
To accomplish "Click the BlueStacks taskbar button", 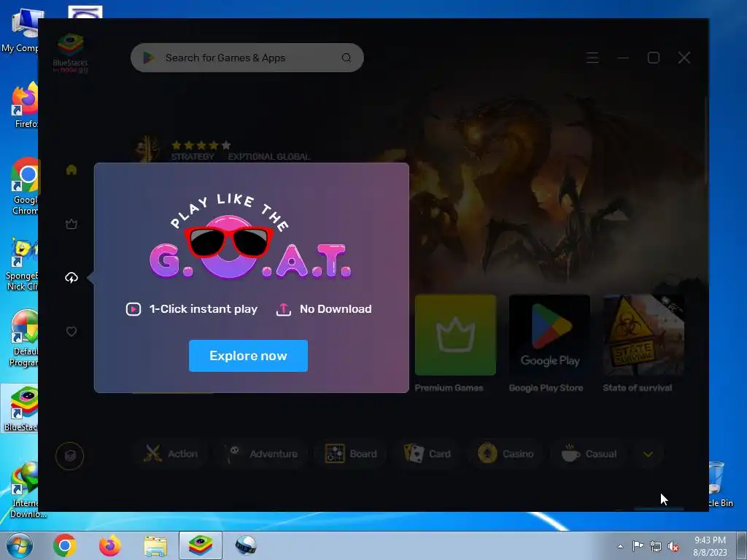I will [201, 545].
